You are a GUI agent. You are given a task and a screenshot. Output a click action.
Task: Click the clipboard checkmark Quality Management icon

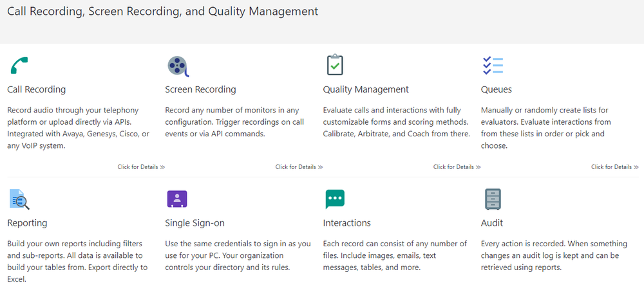click(x=335, y=65)
